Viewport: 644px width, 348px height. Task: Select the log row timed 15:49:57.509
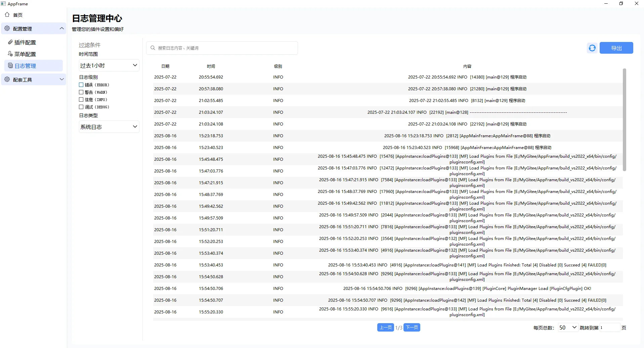(x=388, y=218)
